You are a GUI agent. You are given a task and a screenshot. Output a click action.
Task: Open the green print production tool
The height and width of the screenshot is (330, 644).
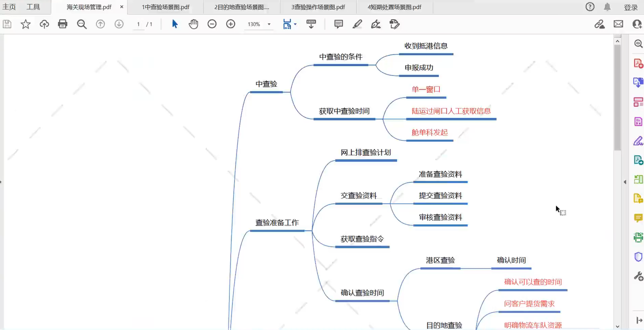(638, 237)
